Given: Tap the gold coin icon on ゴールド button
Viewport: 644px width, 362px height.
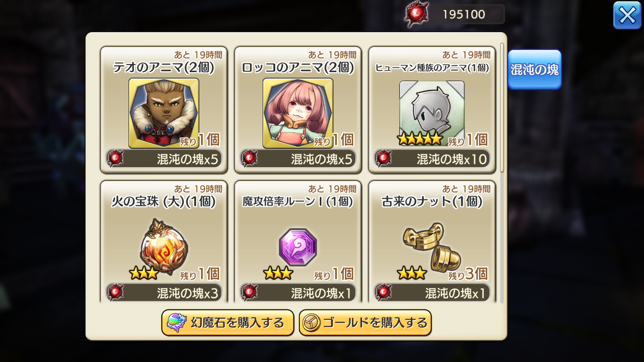Looking at the screenshot, I should tap(312, 323).
